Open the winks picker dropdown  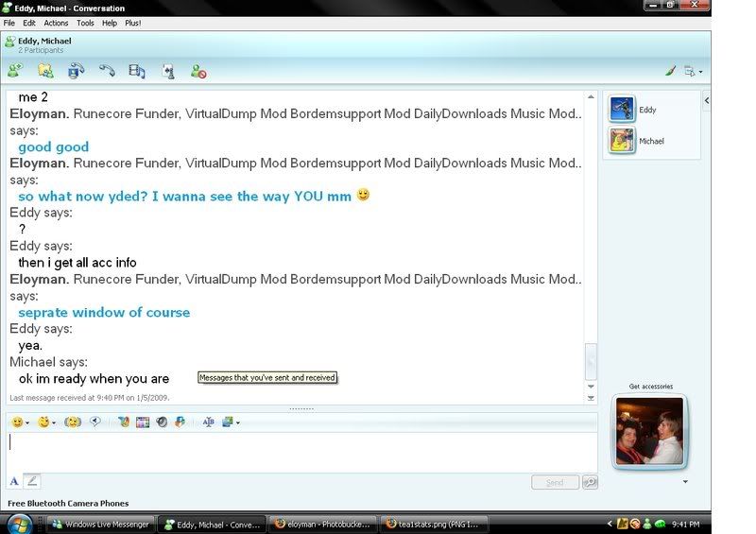46,422
